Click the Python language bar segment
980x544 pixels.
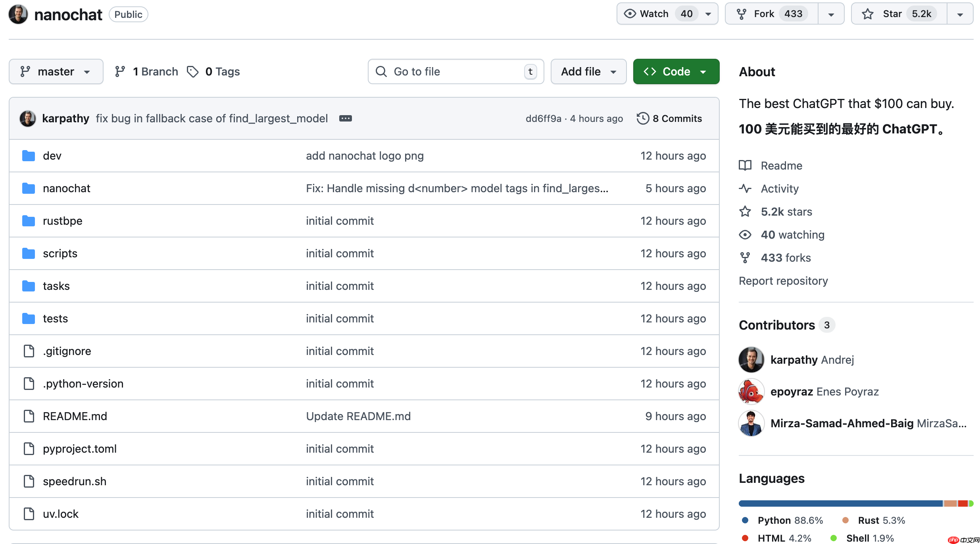click(840, 503)
